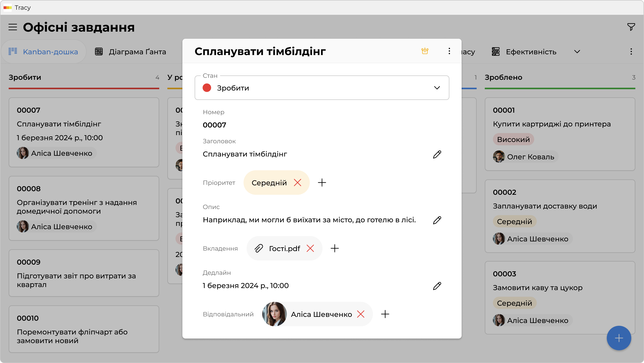
Task: Open the board three-dot options menu
Action: [x=631, y=52]
